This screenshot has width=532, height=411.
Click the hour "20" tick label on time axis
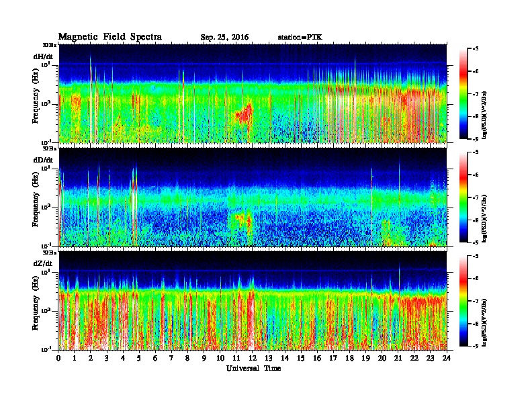point(382,359)
